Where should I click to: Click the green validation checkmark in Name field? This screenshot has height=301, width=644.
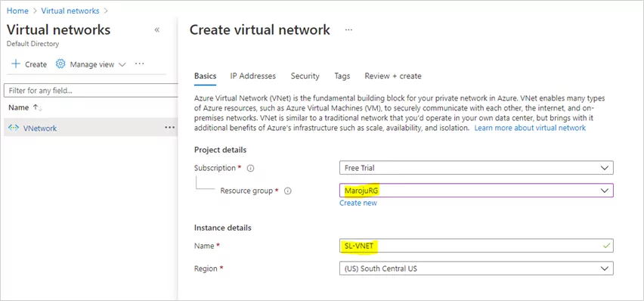tap(606, 246)
